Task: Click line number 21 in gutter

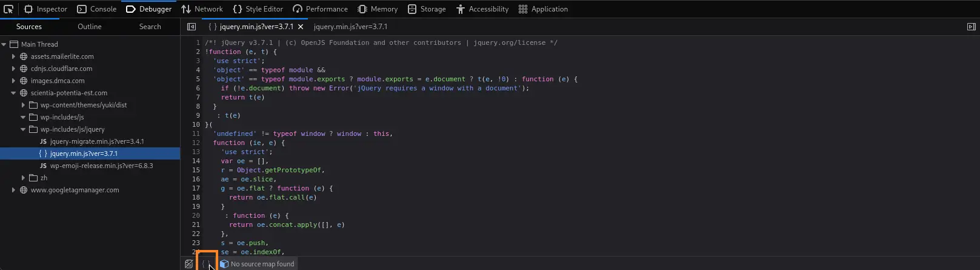Action: [196, 224]
